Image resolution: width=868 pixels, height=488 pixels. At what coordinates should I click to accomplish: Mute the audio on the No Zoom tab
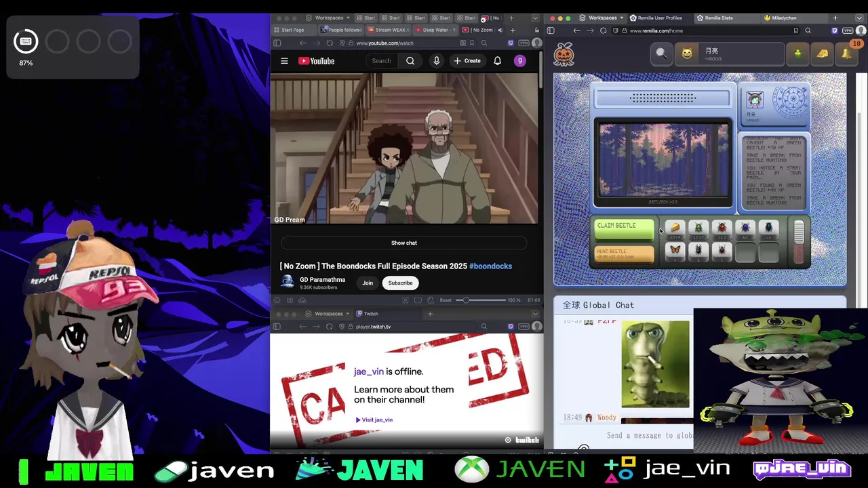click(500, 30)
